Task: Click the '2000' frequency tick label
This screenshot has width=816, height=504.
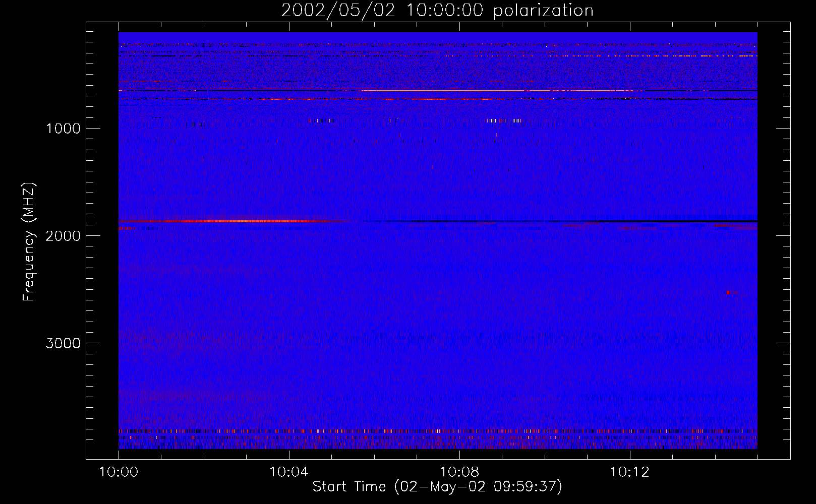Action: (x=63, y=236)
